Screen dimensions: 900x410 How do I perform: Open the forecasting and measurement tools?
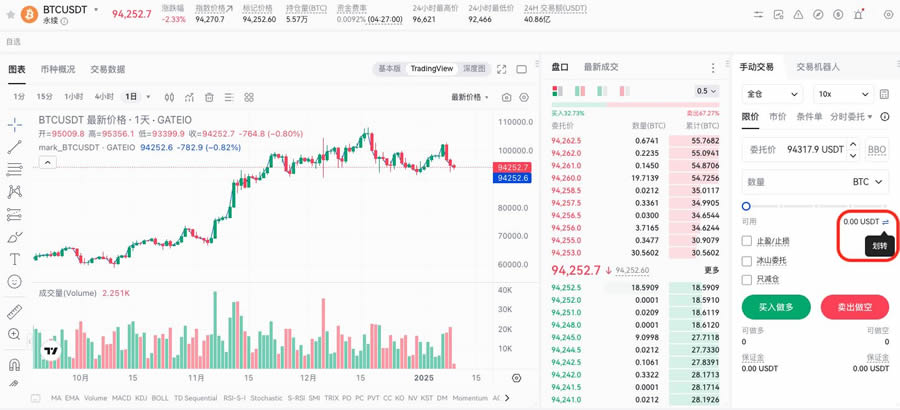tap(15, 214)
